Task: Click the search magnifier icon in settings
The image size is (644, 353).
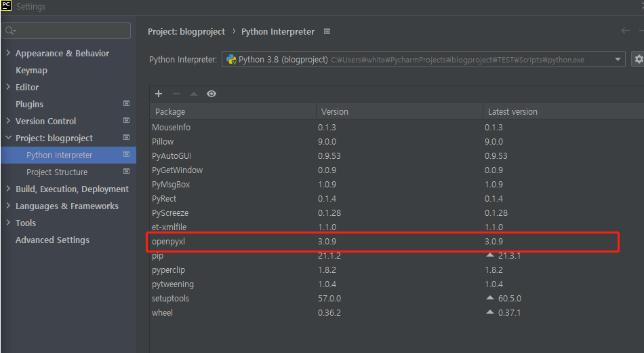Action: pos(10,31)
